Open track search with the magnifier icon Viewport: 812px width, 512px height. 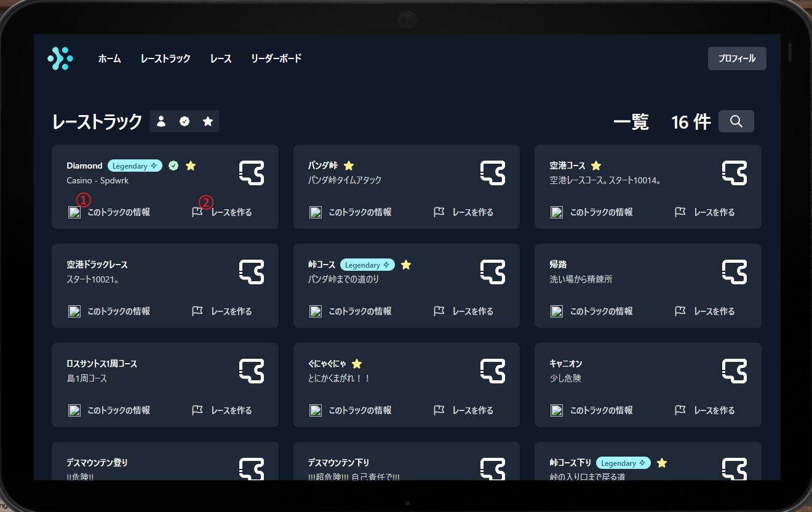736,121
